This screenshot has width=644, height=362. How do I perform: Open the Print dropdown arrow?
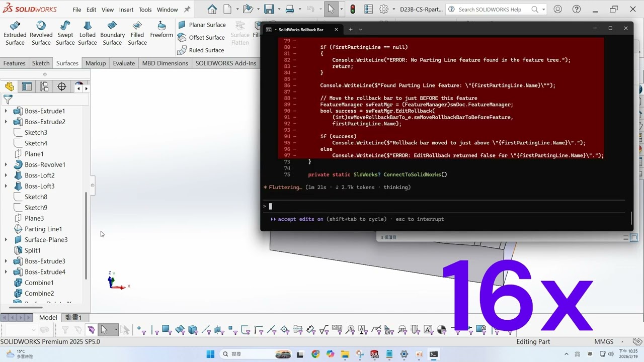299,9
